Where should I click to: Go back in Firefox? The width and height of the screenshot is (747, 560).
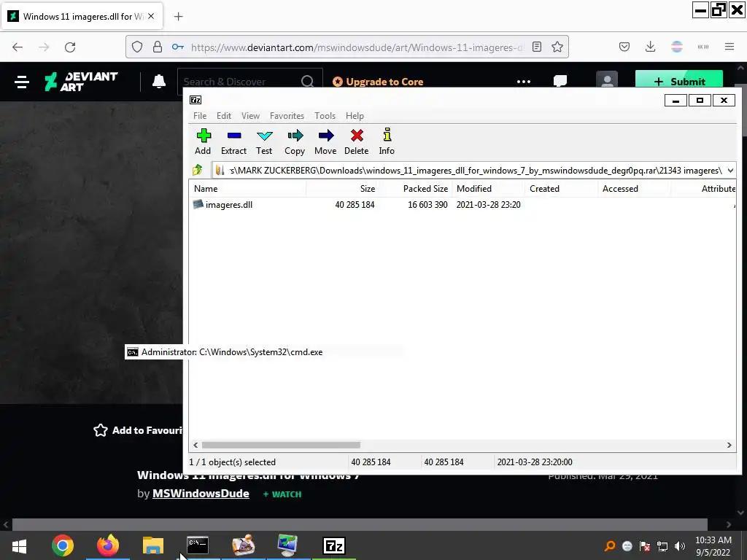point(18,47)
